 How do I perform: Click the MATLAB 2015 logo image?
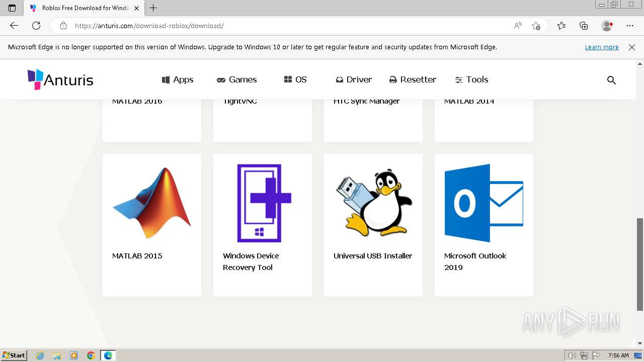[x=152, y=203]
